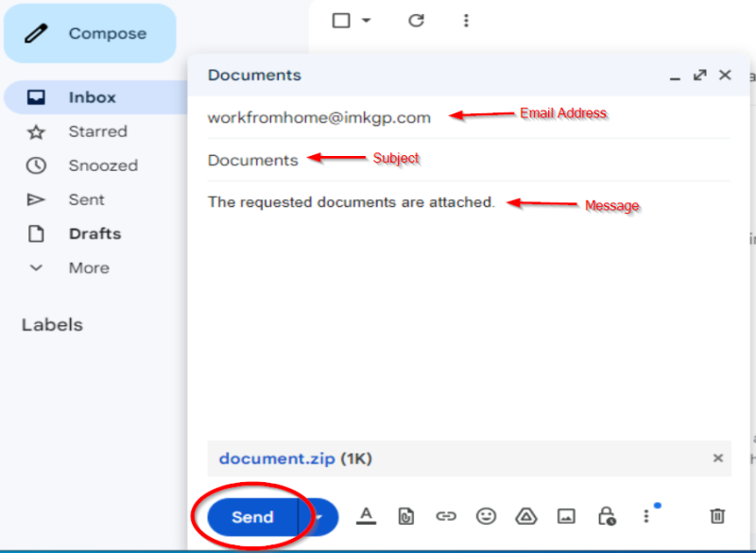This screenshot has width=756, height=553.
Task: Open text formatting options
Action: pos(367,516)
